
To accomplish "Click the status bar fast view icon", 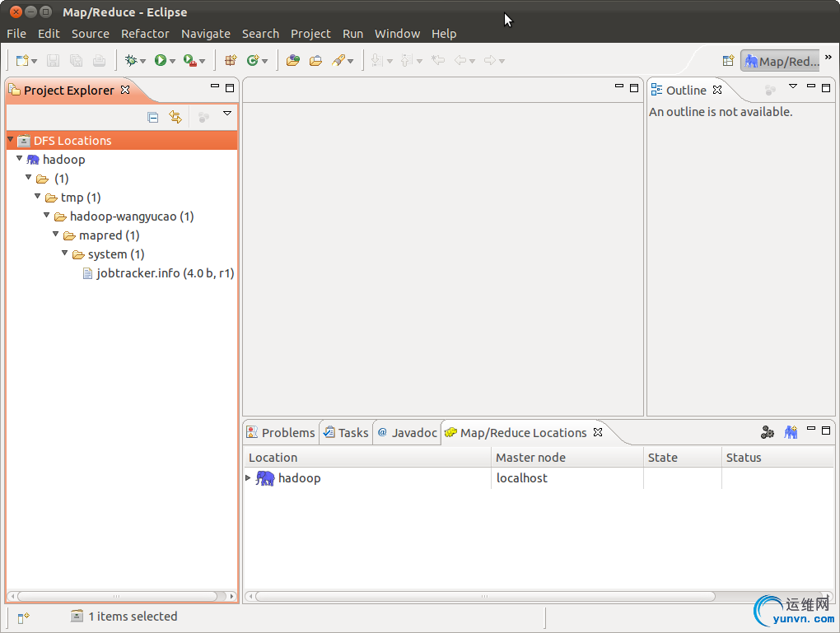I will [23, 618].
